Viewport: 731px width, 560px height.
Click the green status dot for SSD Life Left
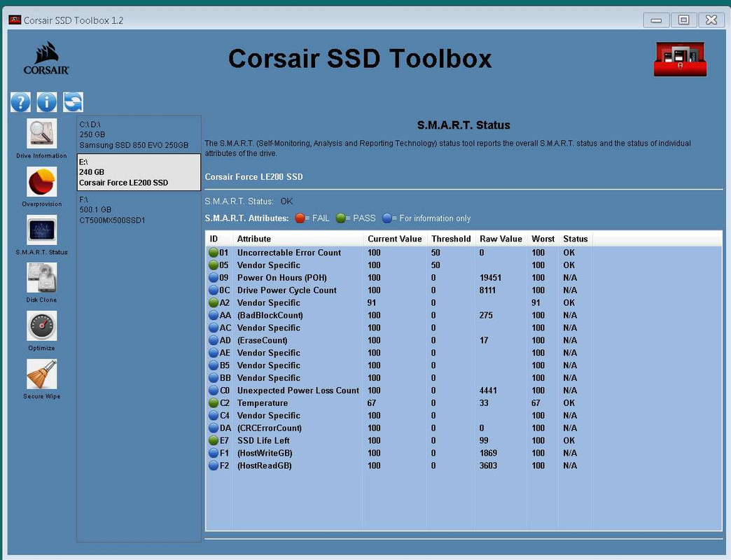[x=214, y=441]
